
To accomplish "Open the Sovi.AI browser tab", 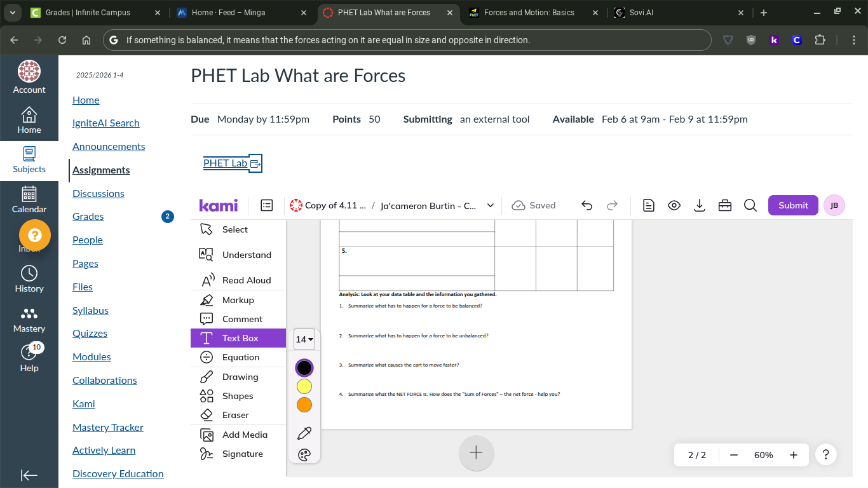I will pos(642,12).
